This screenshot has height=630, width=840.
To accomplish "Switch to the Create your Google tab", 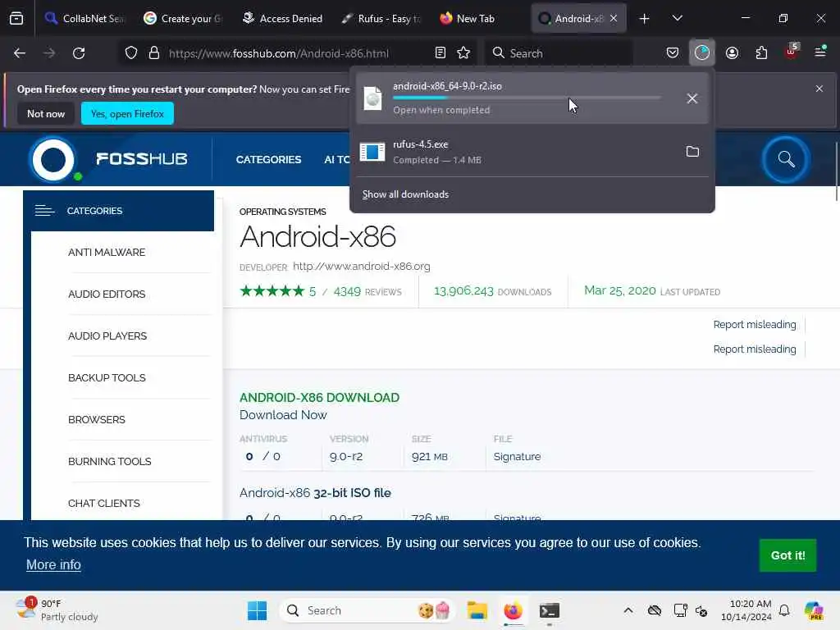I will [183, 18].
